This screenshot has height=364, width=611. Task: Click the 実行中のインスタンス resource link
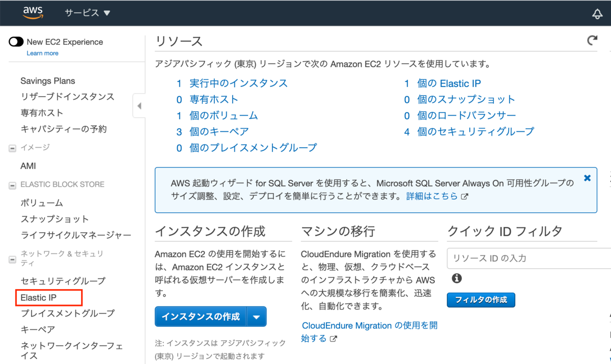pyautogui.click(x=239, y=83)
